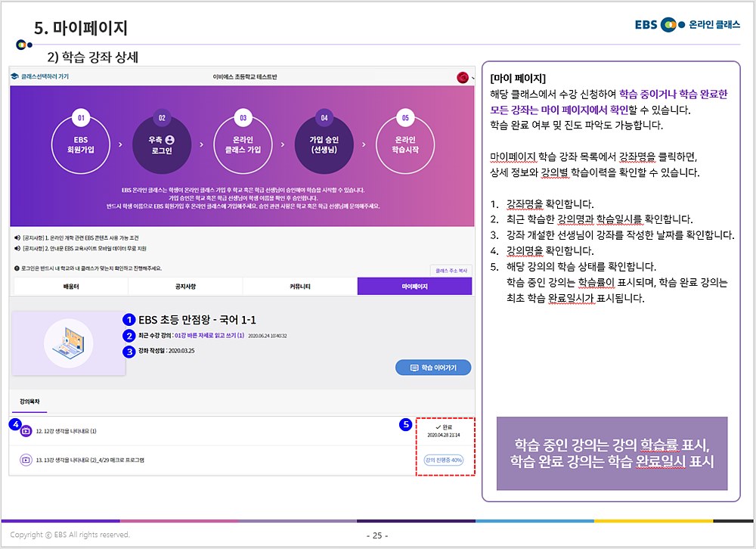Select the 01 EBS 회원가입 step circle
The image size is (756, 549).
click(81, 144)
